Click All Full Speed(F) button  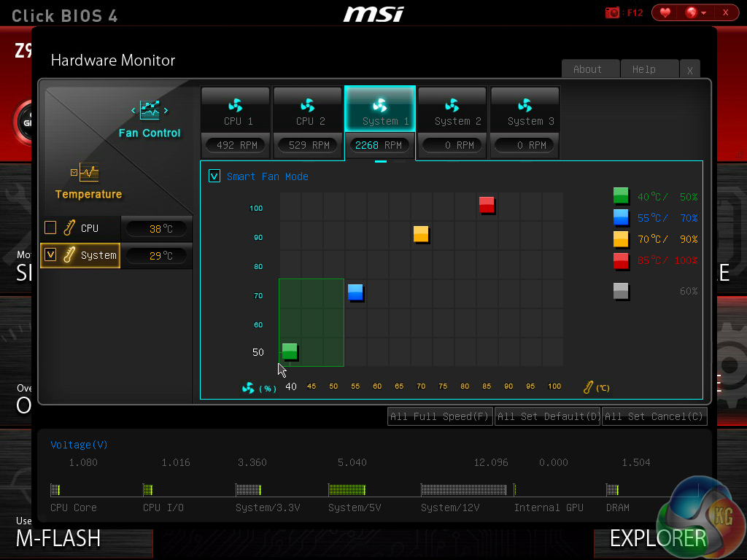point(440,416)
